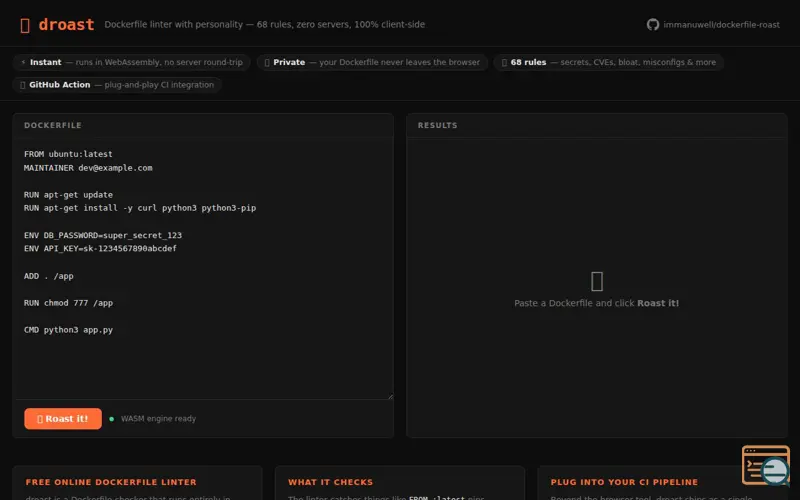The height and width of the screenshot is (500, 800).
Task: Click the 'ENV DB_PASSWORD=super_secret_123' line
Action: click(103, 235)
